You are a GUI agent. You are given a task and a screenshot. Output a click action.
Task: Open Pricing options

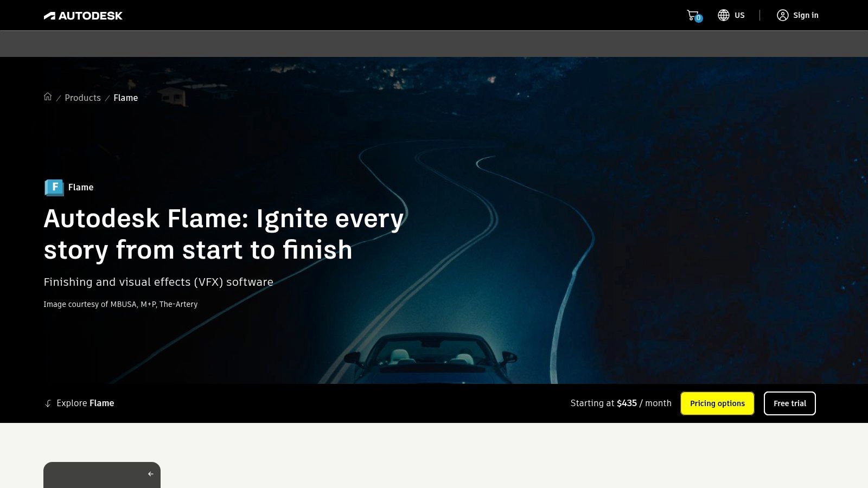(x=717, y=403)
